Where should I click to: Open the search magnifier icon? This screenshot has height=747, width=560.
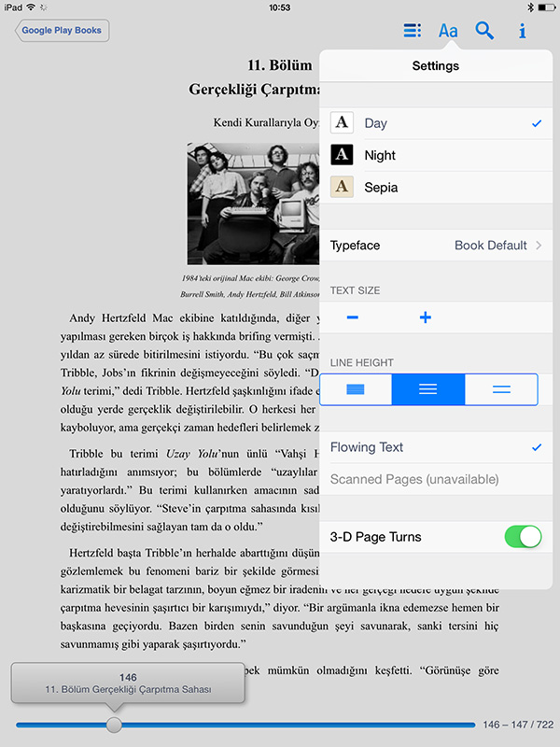click(x=484, y=31)
